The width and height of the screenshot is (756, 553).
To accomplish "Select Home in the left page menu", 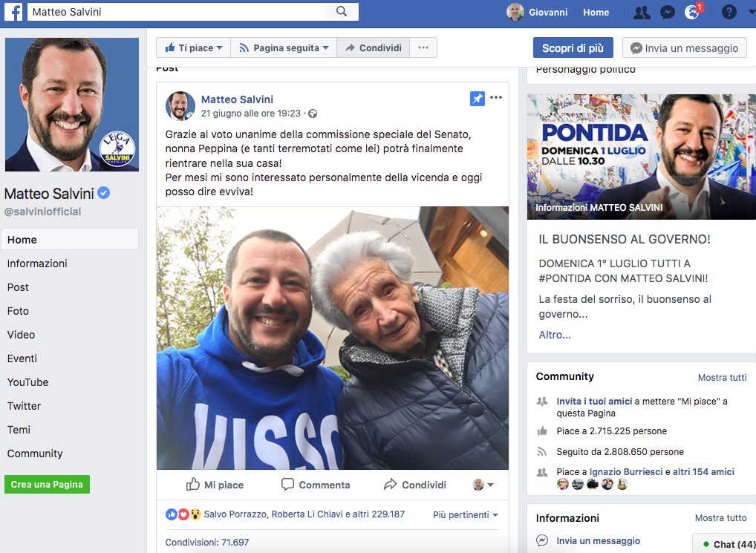I will 70,240.
